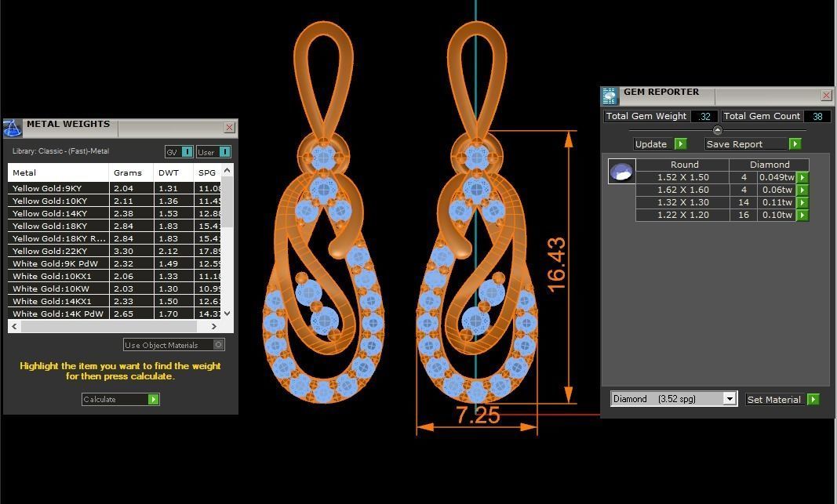Close the Metal Weights panel
837x504 pixels.
[229, 128]
